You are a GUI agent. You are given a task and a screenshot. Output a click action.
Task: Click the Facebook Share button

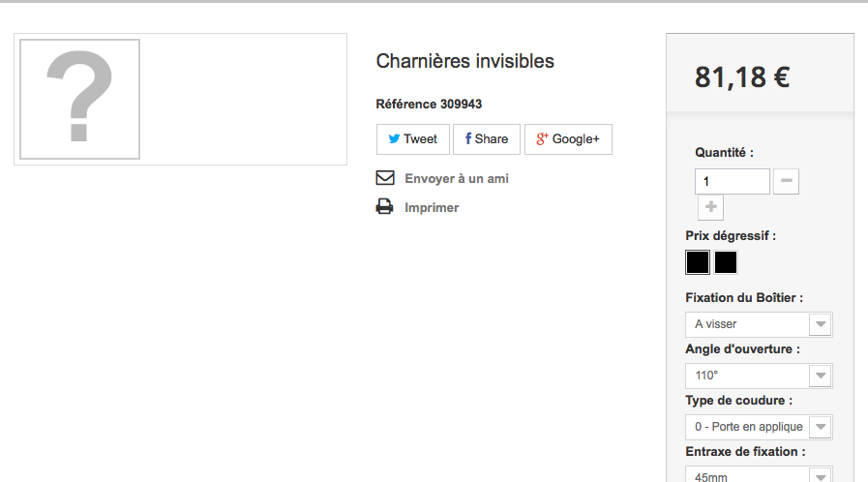[487, 139]
